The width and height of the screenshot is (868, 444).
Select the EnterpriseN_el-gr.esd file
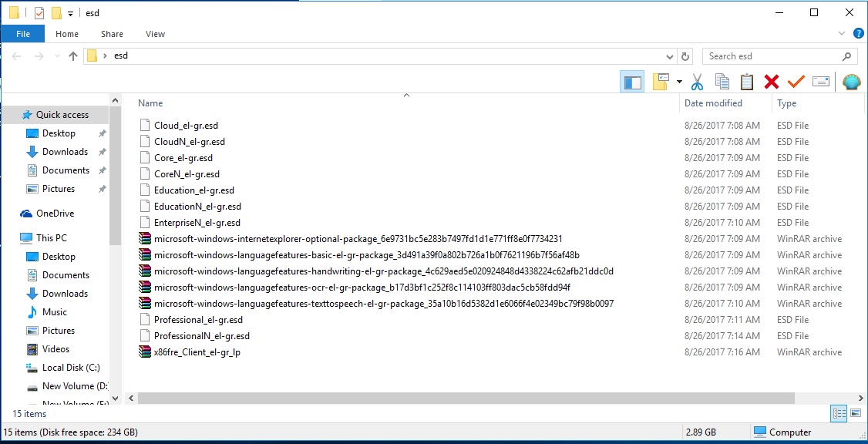pyautogui.click(x=197, y=223)
